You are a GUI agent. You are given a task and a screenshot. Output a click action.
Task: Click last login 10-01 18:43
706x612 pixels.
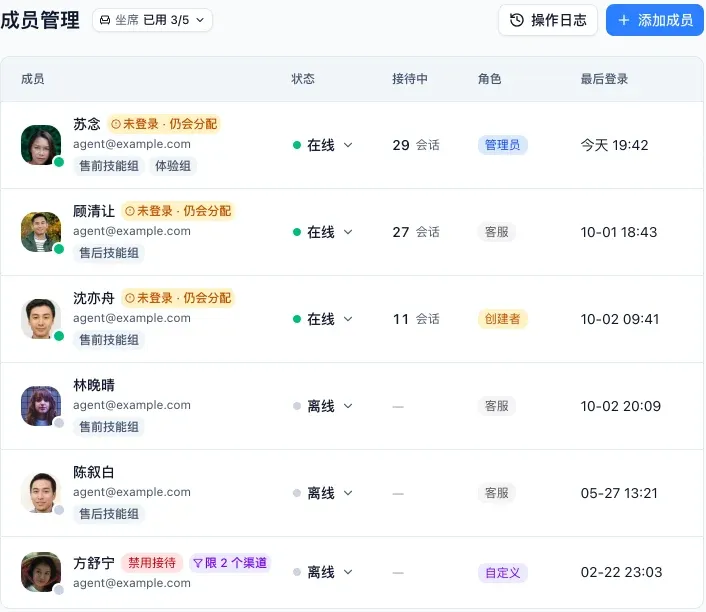(619, 232)
